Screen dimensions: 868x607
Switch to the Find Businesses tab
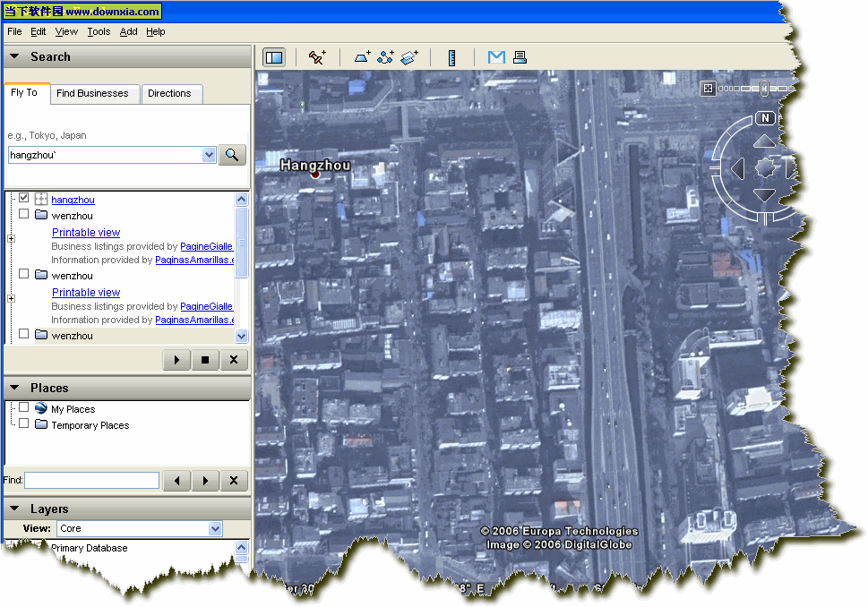(x=92, y=93)
